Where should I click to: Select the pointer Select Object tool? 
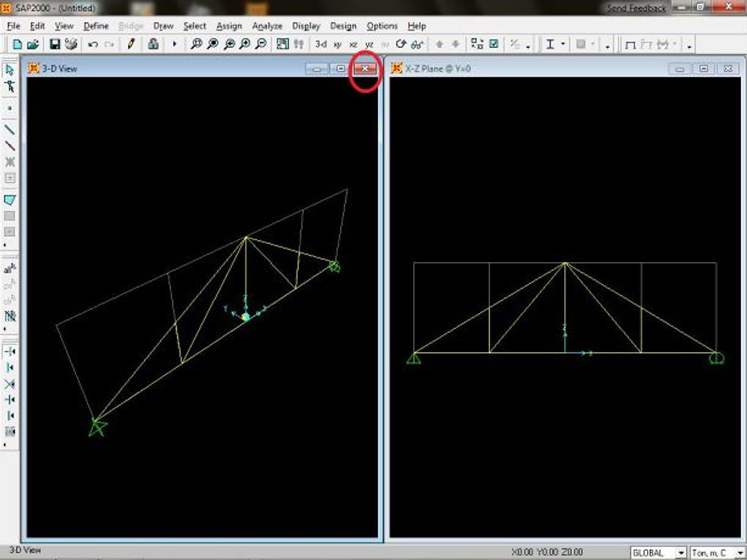[9, 70]
